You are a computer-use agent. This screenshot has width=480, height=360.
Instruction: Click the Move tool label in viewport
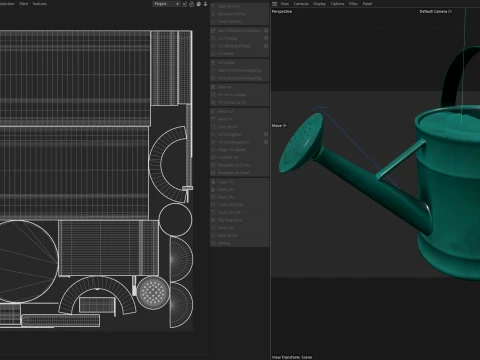click(279, 126)
